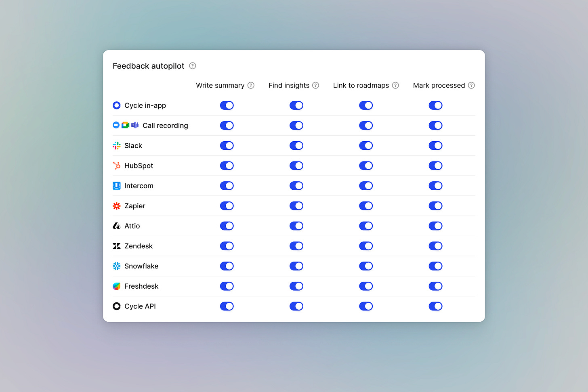The width and height of the screenshot is (588, 392).
Task: Click the Freshdesk logo icon
Action: tap(117, 286)
